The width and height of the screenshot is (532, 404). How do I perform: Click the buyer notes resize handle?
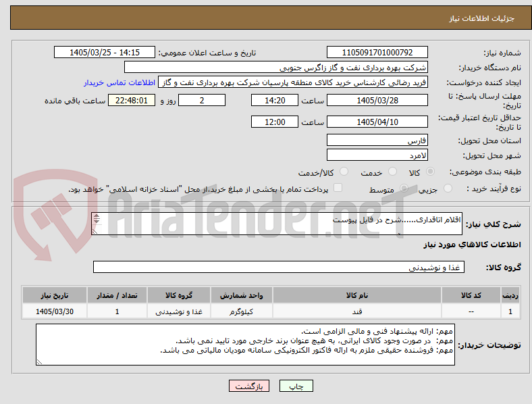pos(39,362)
